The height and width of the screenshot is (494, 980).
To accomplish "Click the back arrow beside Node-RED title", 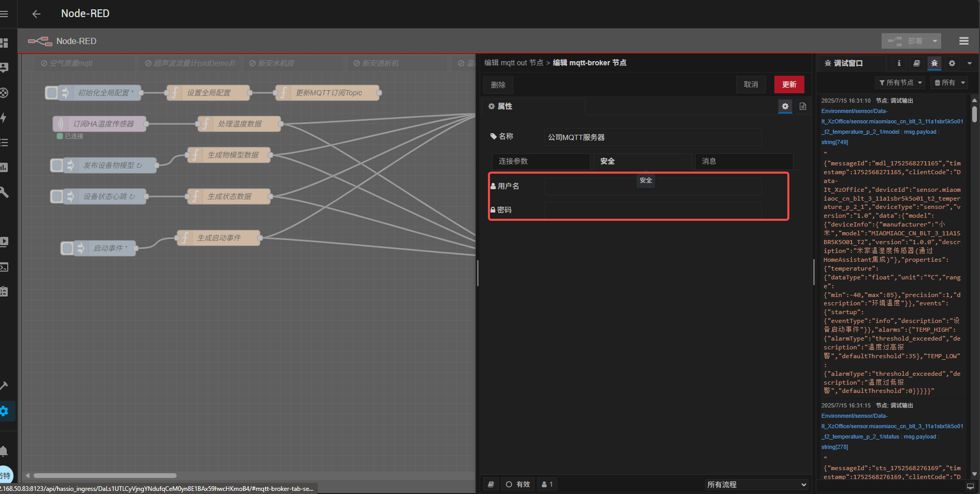I will (36, 14).
